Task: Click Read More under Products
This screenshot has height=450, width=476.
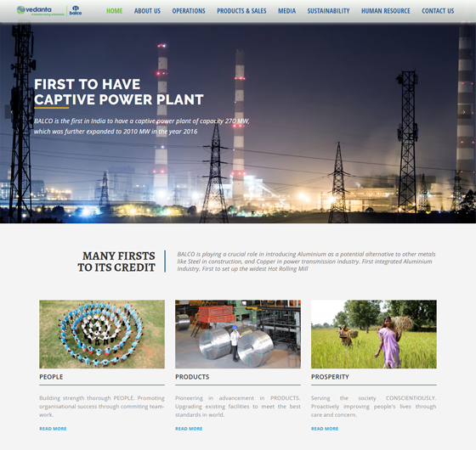Action: [x=189, y=429]
